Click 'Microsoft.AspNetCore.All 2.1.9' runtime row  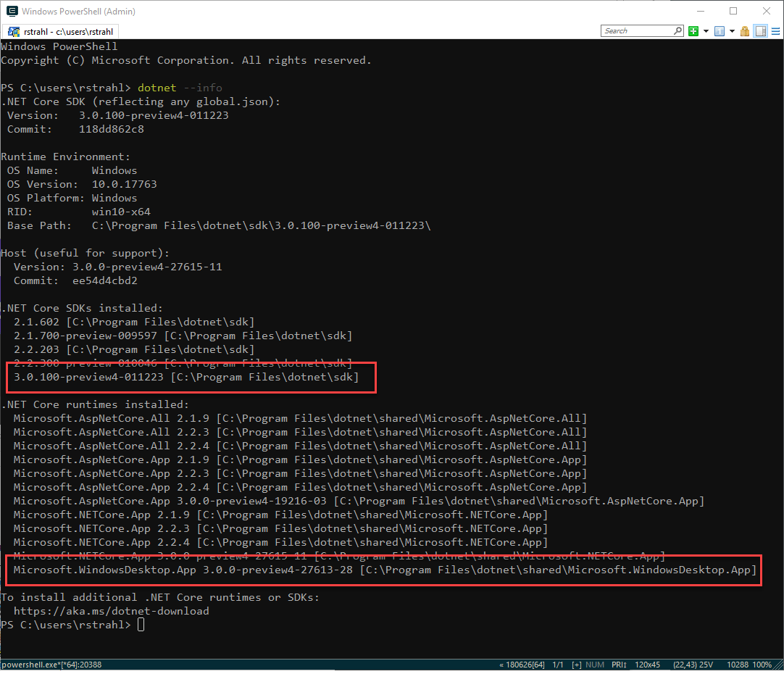tap(300, 418)
